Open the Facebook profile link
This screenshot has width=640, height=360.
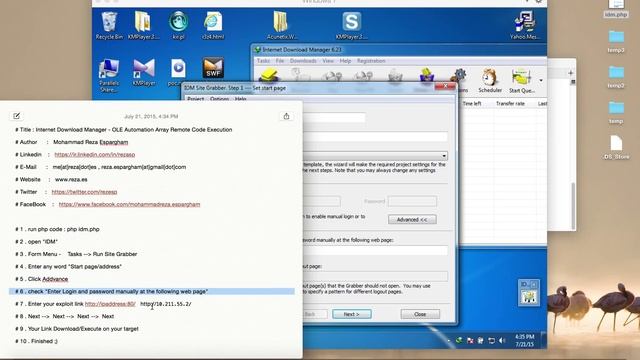[x=129, y=204]
